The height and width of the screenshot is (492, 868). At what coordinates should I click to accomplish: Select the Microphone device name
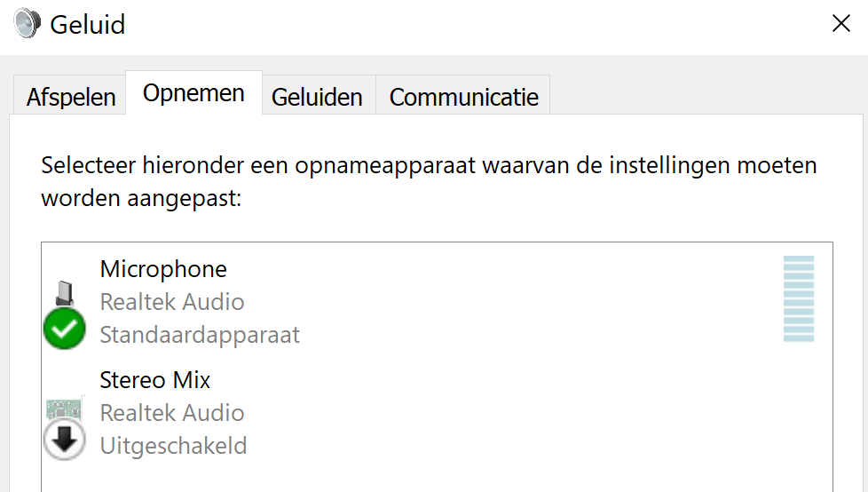click(163, 269)
